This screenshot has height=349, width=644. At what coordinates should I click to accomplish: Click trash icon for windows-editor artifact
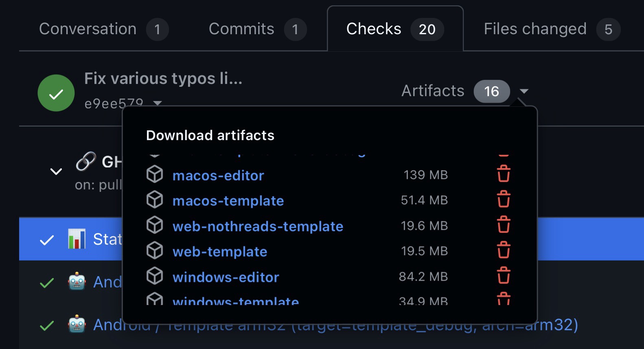coord(503,276)
